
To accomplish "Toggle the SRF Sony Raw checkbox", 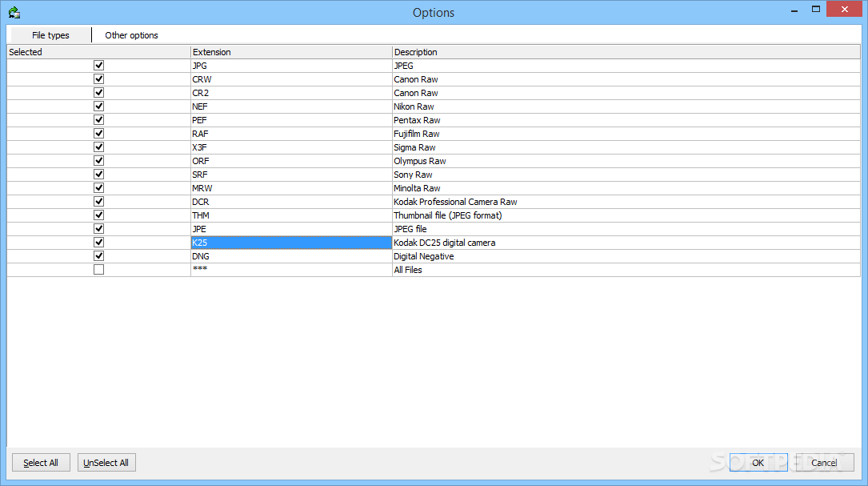I will click(98, 174).
